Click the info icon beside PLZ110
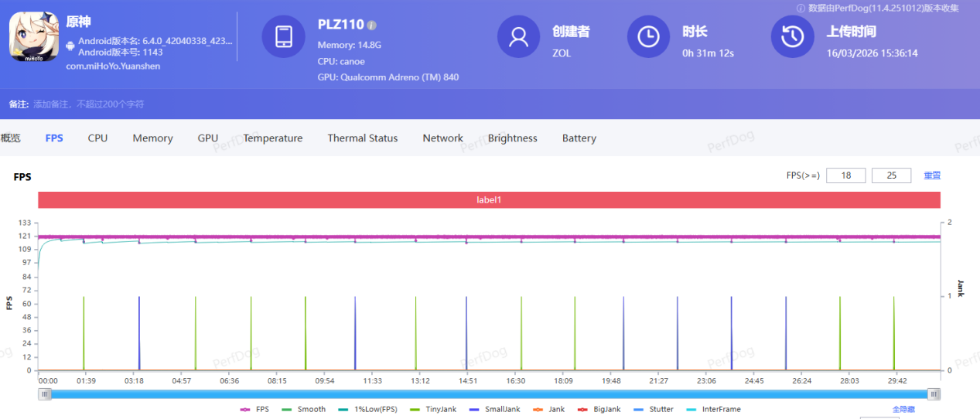 pyautogui.click(x=372, y=26)
